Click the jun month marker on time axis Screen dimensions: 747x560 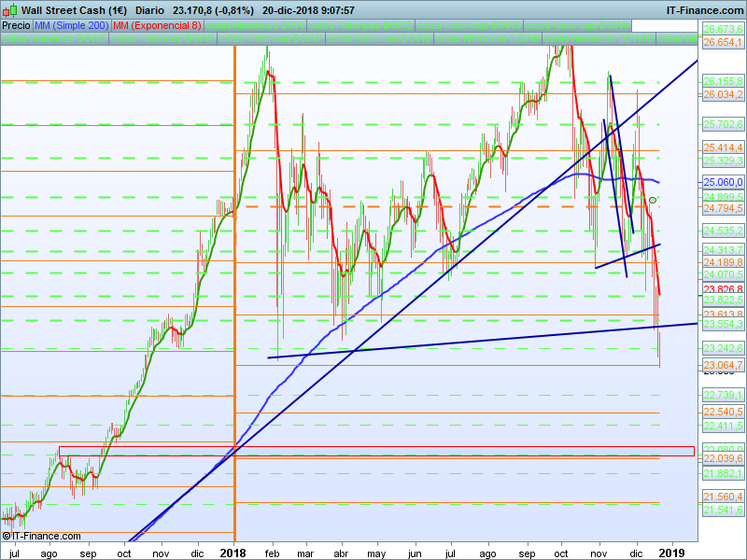(x=415, y=553)
